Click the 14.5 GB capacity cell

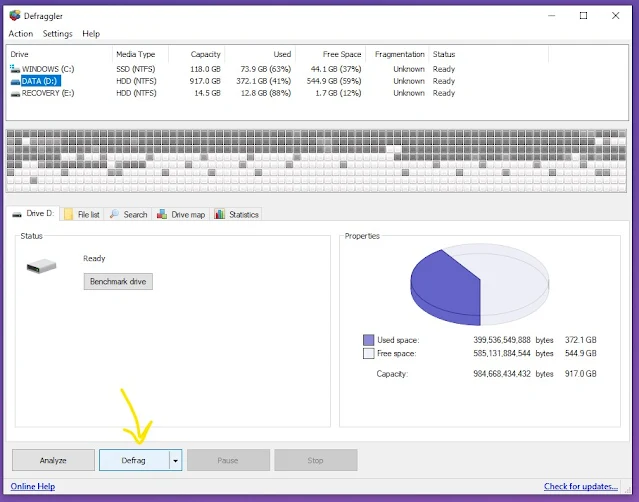coord(207,93)
